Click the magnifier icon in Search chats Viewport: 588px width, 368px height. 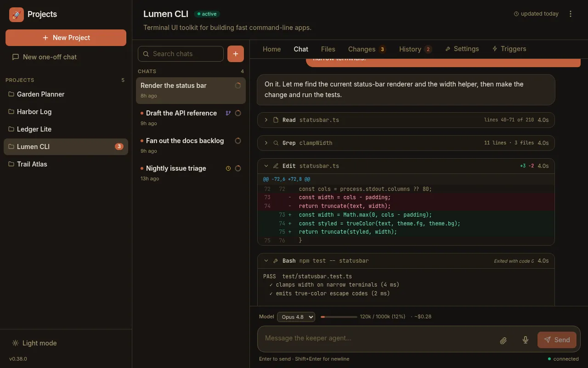[x=146, y=54]
